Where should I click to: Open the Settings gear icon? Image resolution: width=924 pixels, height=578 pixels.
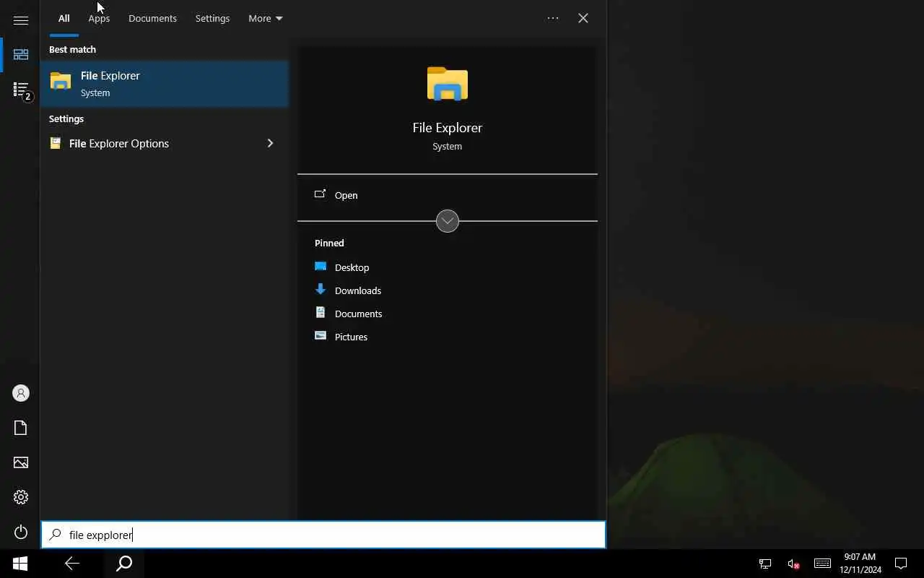click(x=20, y=497)
